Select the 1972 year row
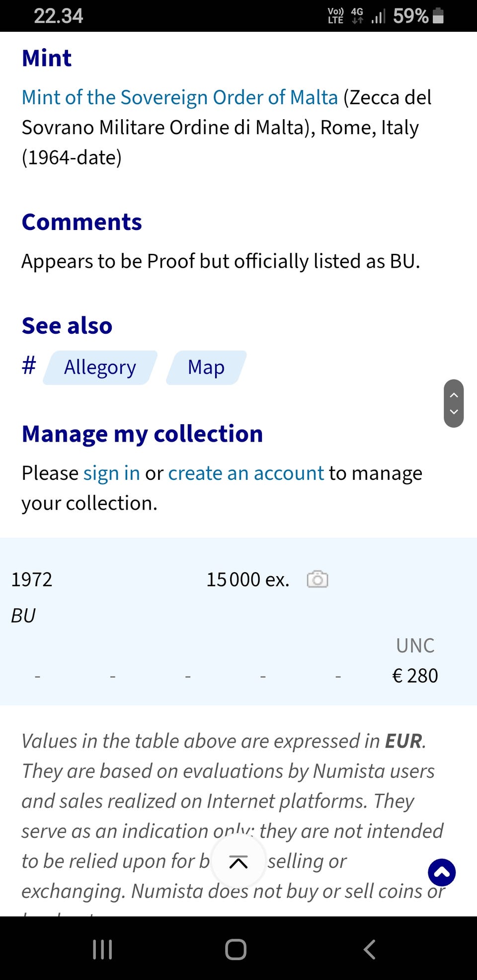 tap(32, 579)
